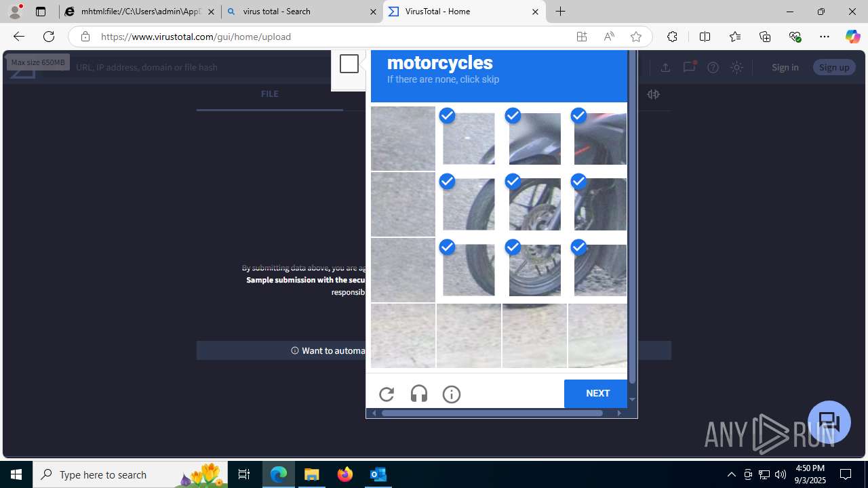Add page to favorites star

point(636,37)
